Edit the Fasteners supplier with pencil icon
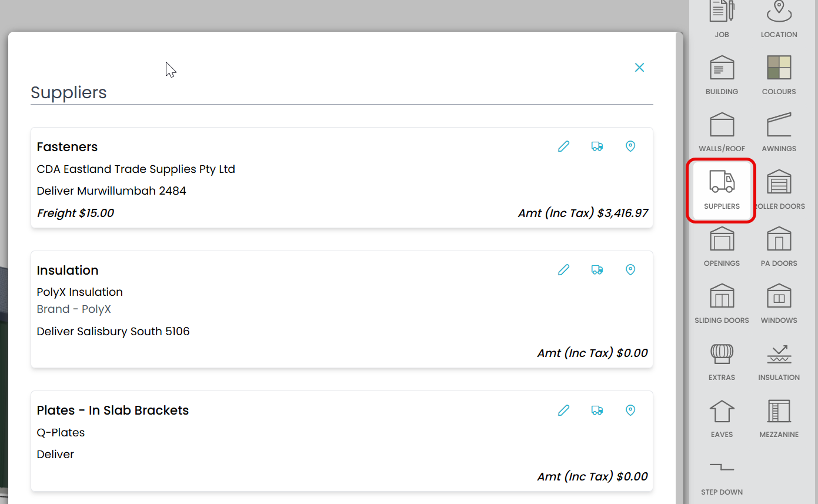The image size is (818, 504). coord(563,146)
